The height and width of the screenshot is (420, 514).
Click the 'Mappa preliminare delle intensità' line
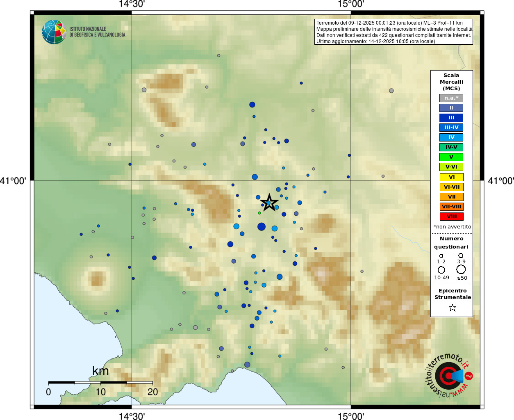pyautogui.click(x=394, y=29)
